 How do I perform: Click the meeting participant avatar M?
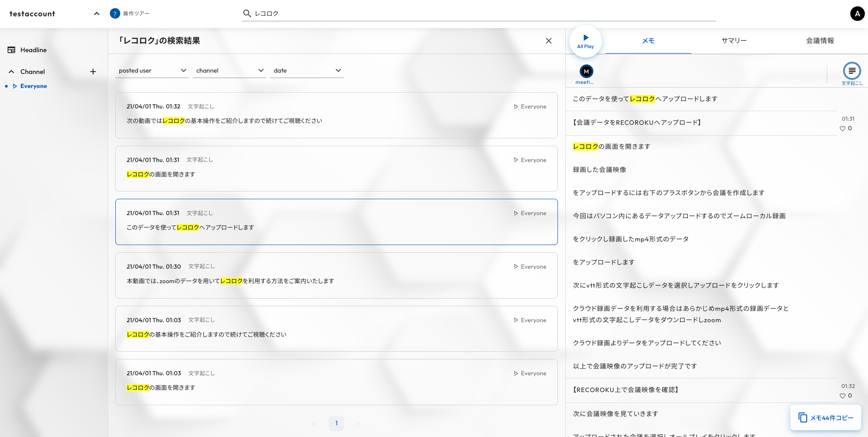pyautogui.click(x=587, y=71)
